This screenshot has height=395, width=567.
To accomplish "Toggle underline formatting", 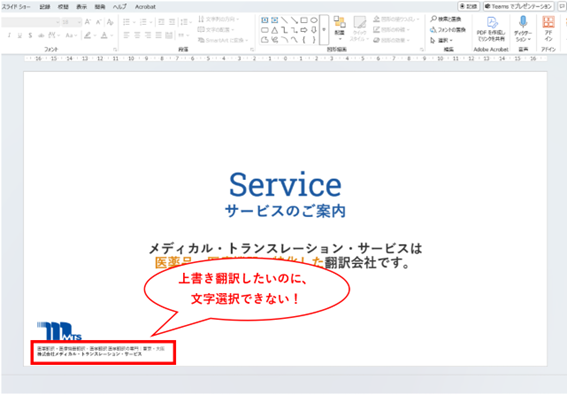I will point(20,35).
